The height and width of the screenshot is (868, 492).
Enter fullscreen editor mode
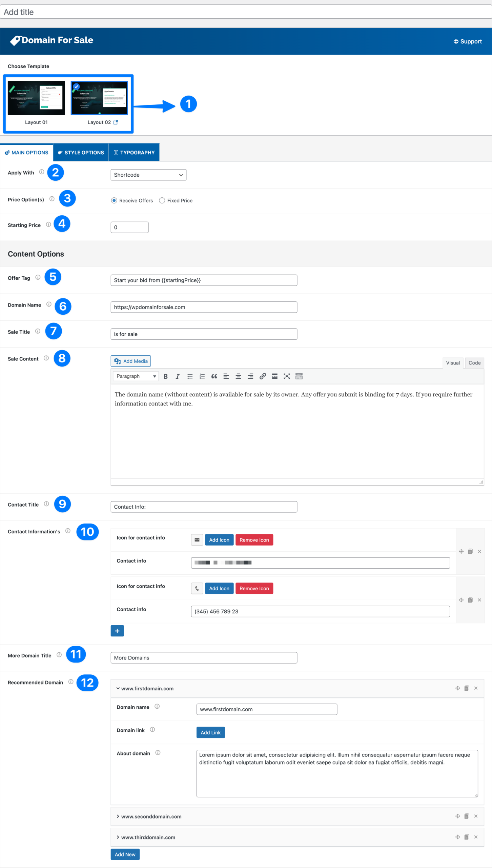pyautogui.click(x=287, y=376)
